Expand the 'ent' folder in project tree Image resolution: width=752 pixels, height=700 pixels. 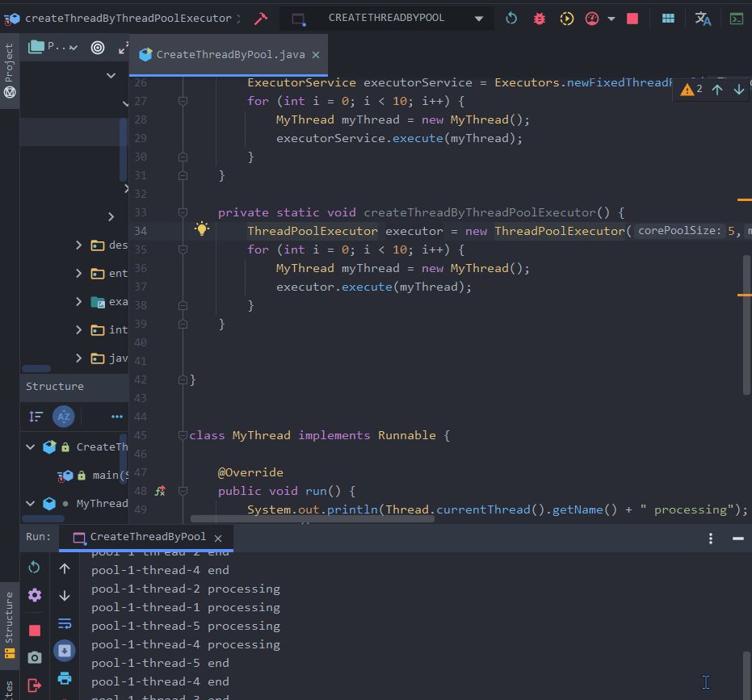click(x=78, y=273)
